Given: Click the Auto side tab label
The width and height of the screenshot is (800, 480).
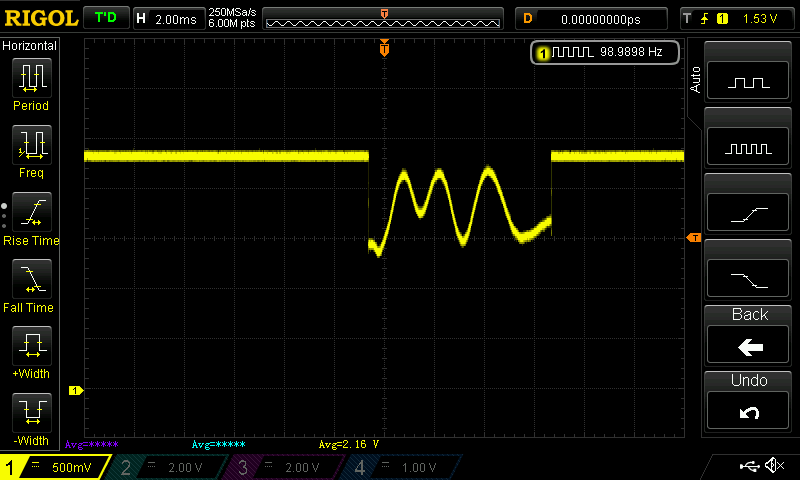Looking at the screenshot, I should coord(695,80).
